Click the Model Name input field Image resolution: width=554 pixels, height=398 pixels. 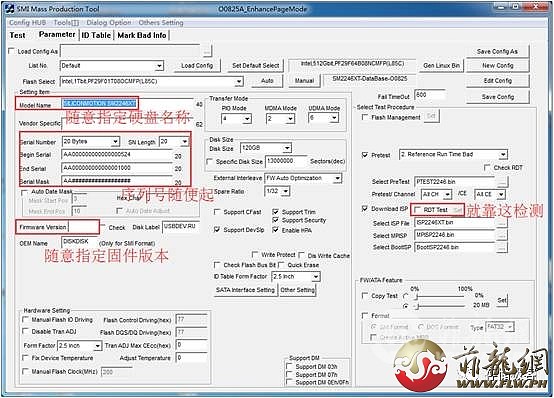(128, 104)
